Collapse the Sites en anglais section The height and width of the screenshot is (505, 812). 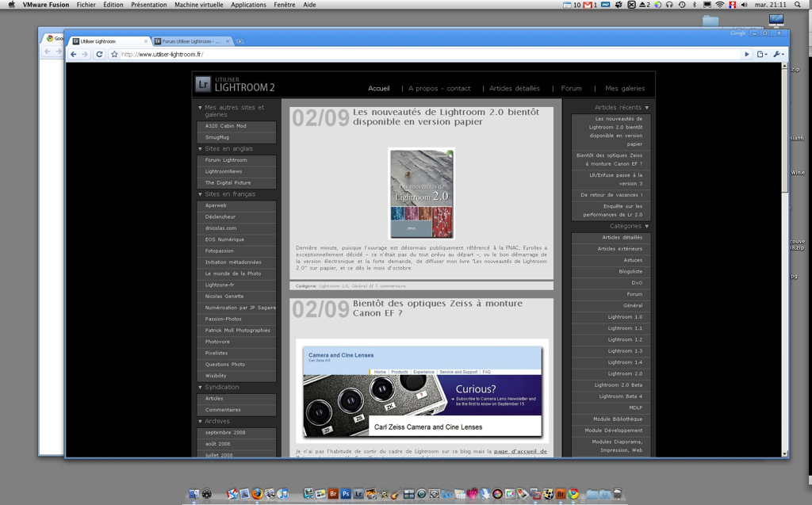point(200,149)
